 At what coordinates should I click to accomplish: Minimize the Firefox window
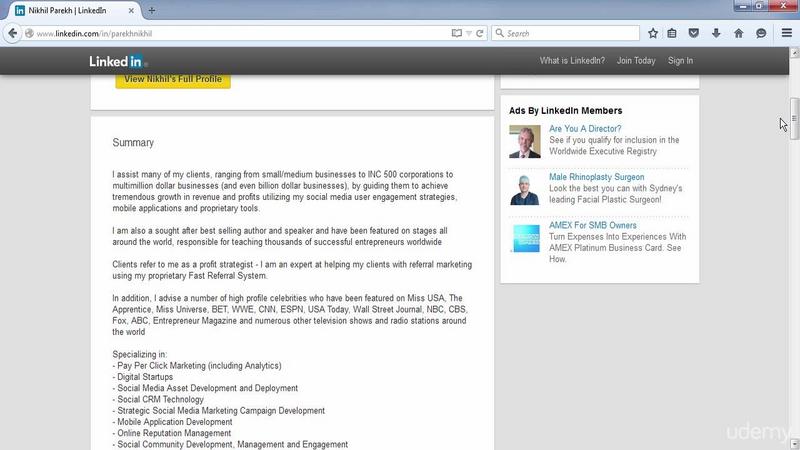742,6
